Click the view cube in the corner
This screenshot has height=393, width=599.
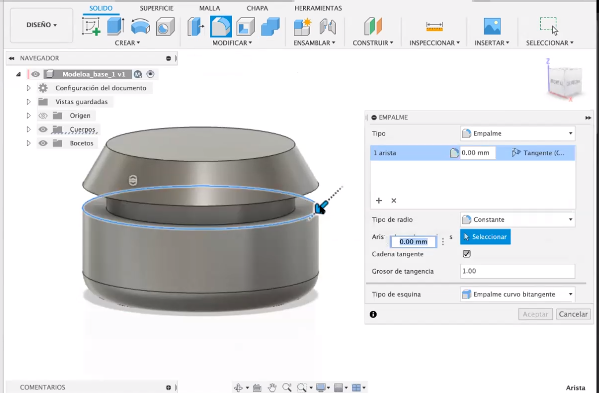[565, 82]
